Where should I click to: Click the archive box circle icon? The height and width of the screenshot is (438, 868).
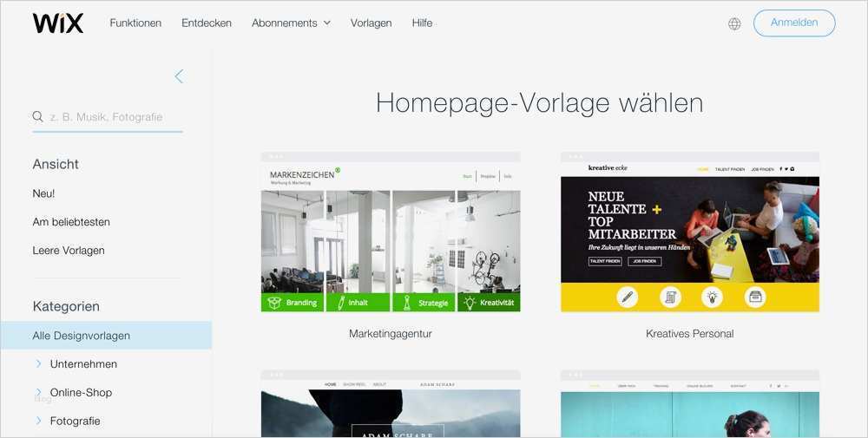(x=754, y=297)
